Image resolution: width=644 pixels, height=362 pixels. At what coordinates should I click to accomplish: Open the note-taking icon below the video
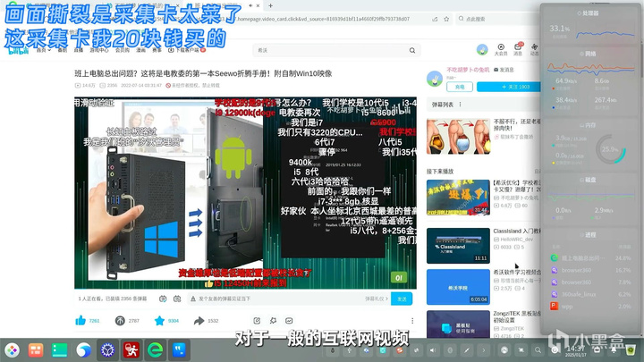(257, 321)
